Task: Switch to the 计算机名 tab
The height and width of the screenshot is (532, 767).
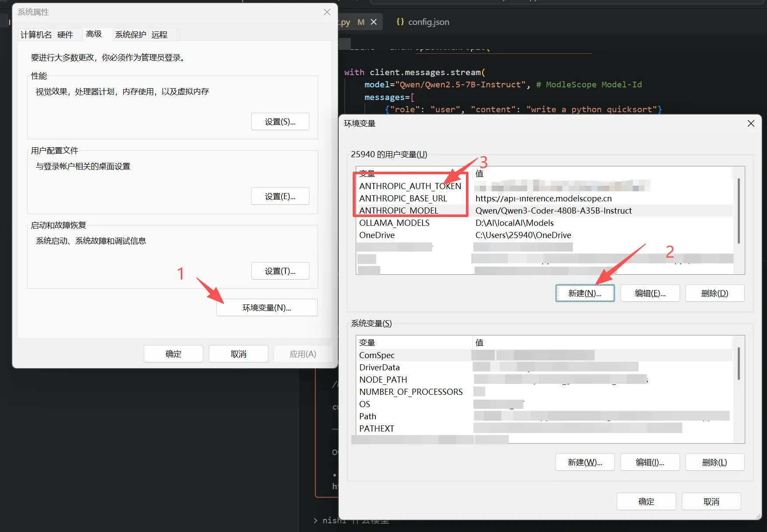Action: click(36, 35)
